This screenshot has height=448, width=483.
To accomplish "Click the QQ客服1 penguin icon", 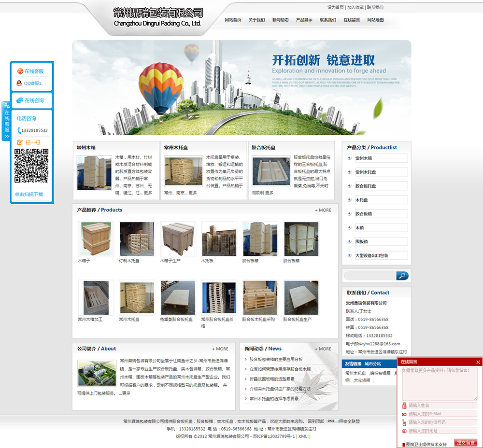I will pos(19,83).
